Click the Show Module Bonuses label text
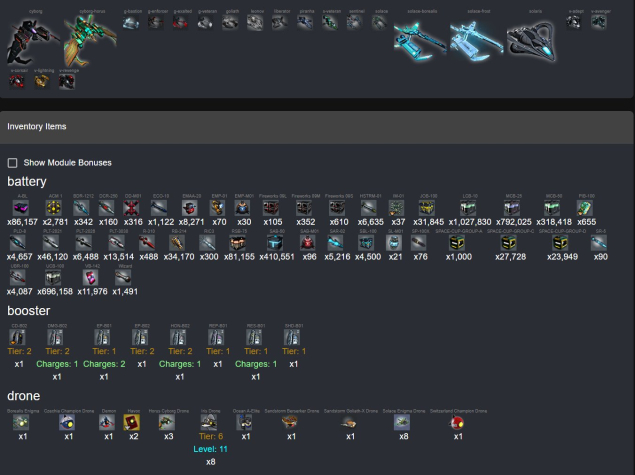Image resolution: width=635 pixels, height=475 pixels. pos(67,162)
